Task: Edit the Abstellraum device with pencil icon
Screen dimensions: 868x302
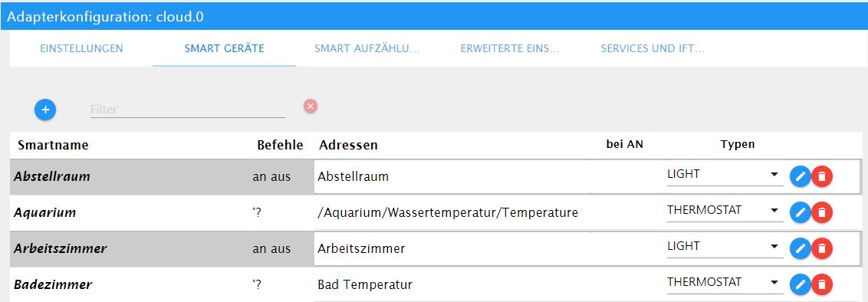Action: click(x=800, y=176)
